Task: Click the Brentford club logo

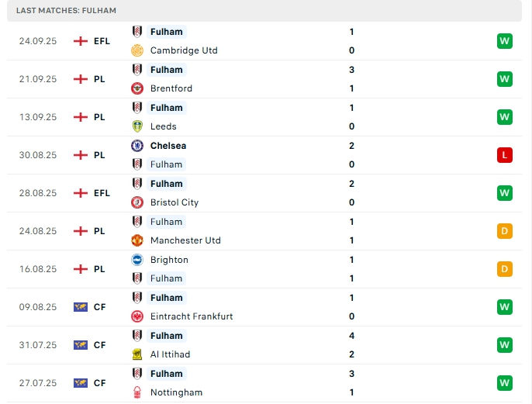Action: coord(137,88)
